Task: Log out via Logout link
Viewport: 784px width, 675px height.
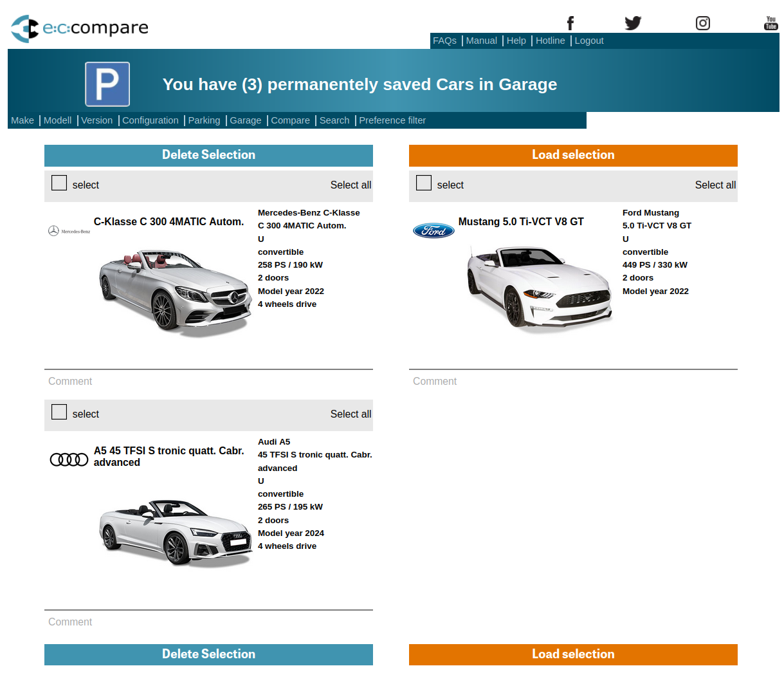Action: click(x=589, y=41)
